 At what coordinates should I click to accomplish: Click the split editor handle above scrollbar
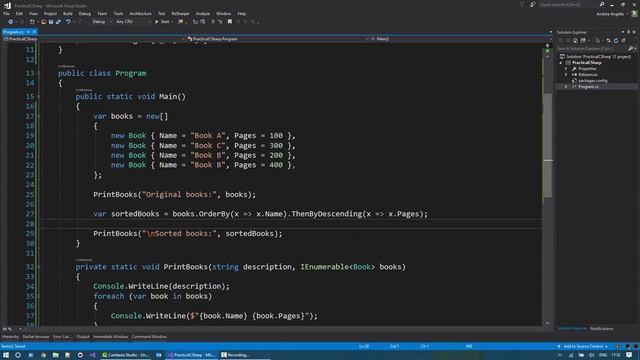pos(547,45)
